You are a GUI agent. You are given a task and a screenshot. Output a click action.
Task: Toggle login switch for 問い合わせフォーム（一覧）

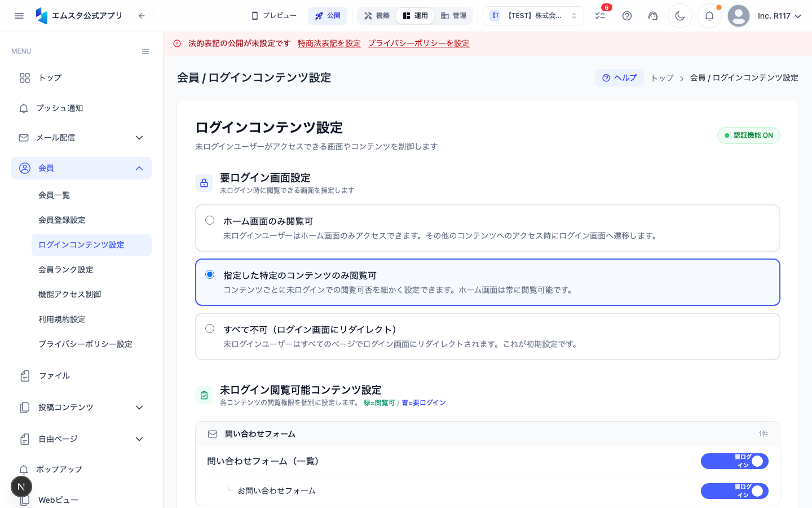click(735, 461)
